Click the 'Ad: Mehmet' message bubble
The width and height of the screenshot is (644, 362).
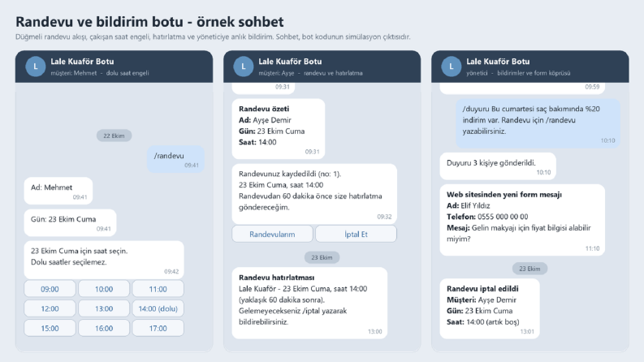(58, 191)
